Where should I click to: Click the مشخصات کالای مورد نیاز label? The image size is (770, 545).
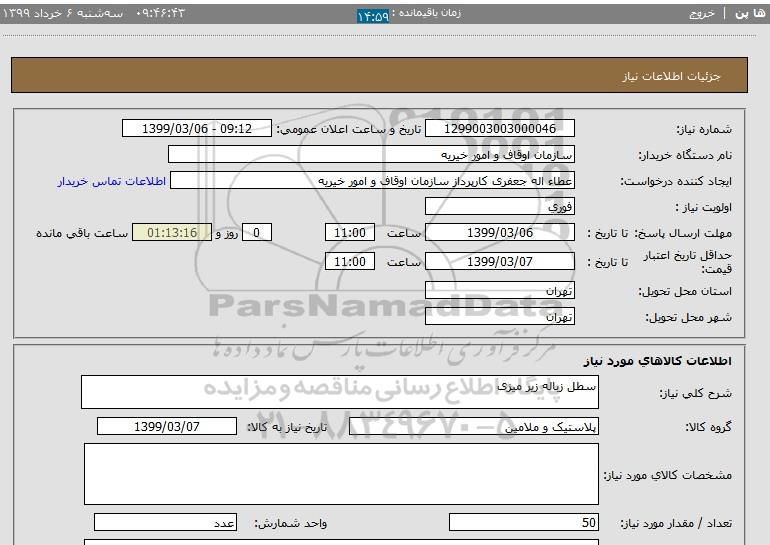tap(668, 475)
